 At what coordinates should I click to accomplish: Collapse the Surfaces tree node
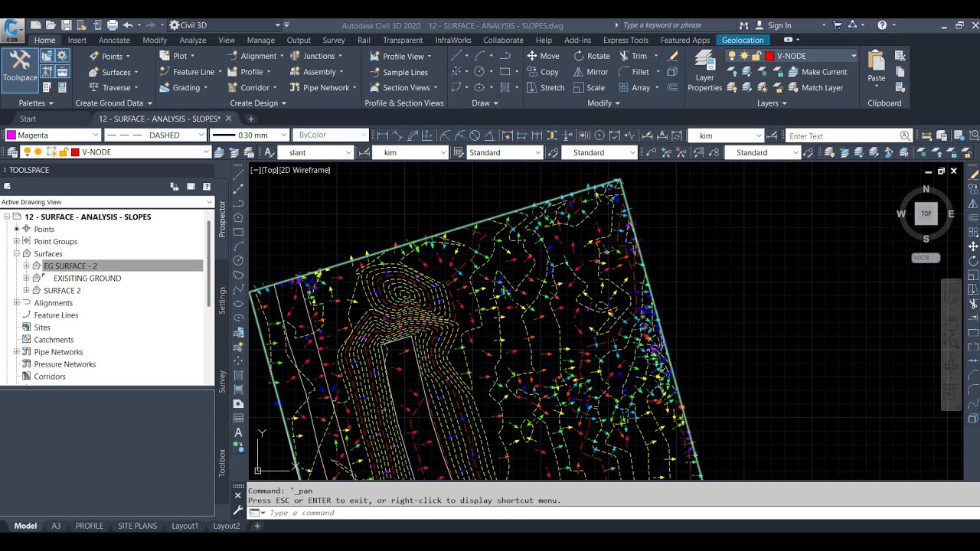(x=16, y=253)
